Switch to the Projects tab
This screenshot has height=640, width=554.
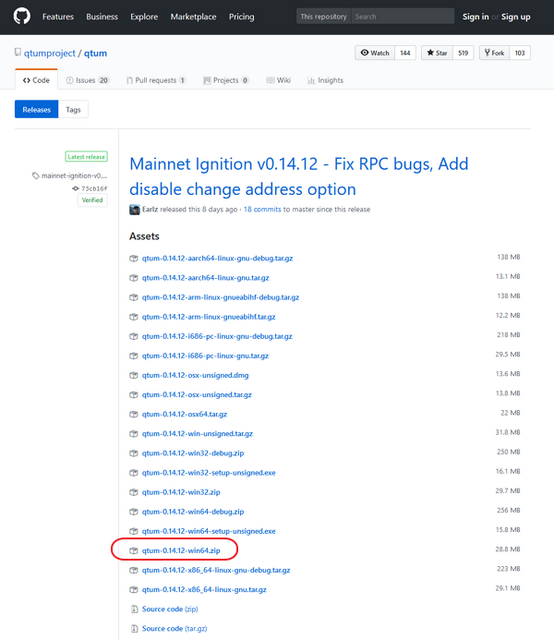226,80
